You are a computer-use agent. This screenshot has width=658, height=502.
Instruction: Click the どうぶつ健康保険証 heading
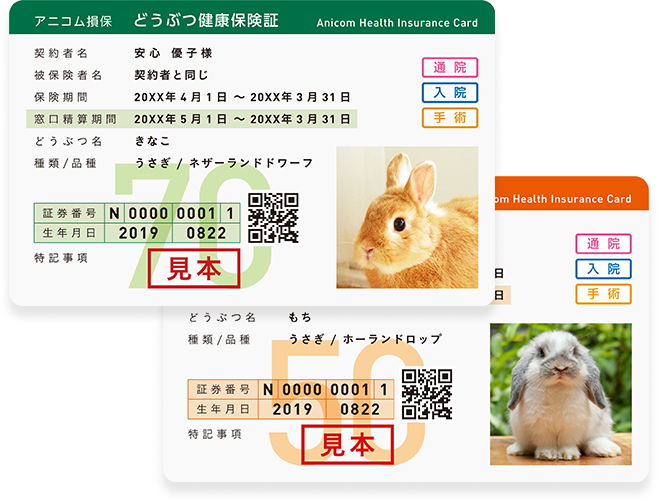tap(206, 20)
